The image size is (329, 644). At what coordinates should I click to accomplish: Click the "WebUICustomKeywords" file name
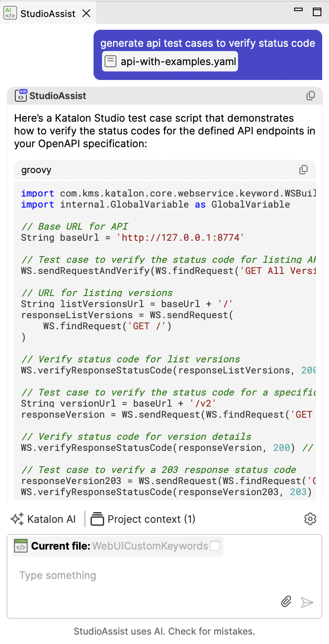[150, 546]
